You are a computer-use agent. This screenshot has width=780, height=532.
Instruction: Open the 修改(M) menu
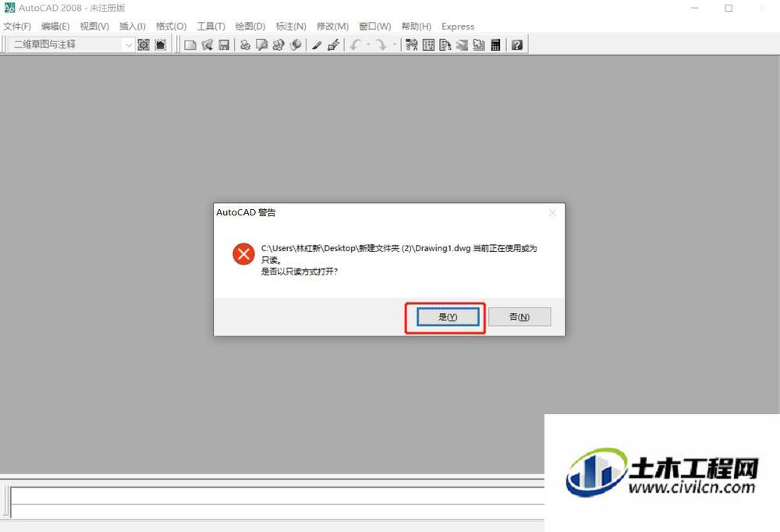(x=332, y=27)
